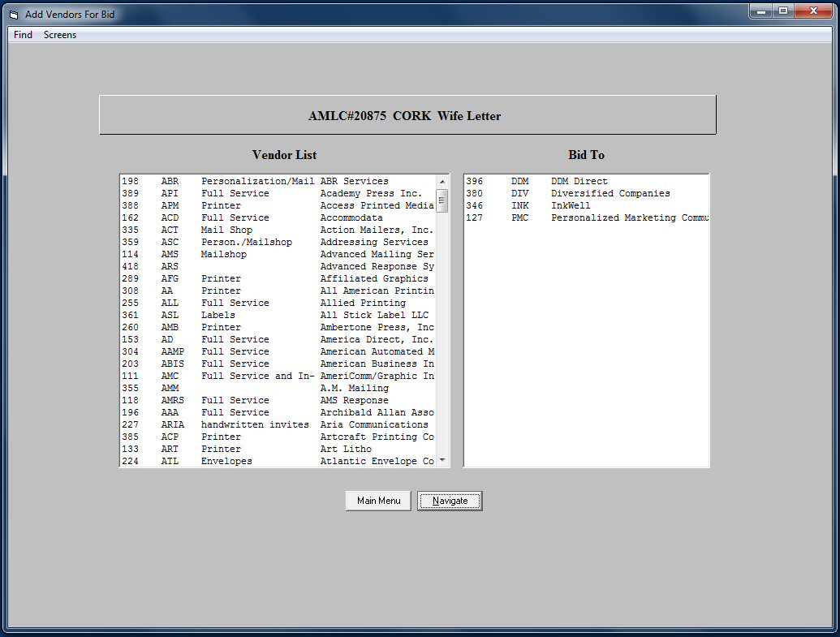Select vendor row 114 AMS Mailshop
The width and height of the screenshot is (840, 637).
coord(278,255)
